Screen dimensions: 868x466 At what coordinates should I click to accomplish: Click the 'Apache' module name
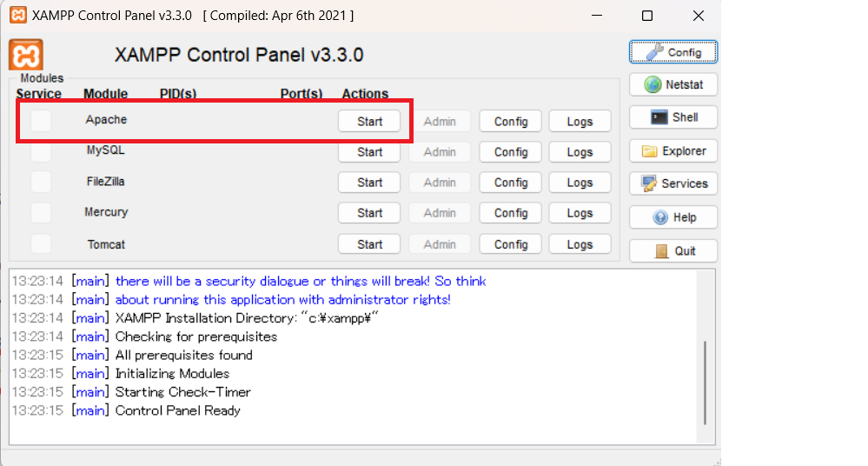106,119
